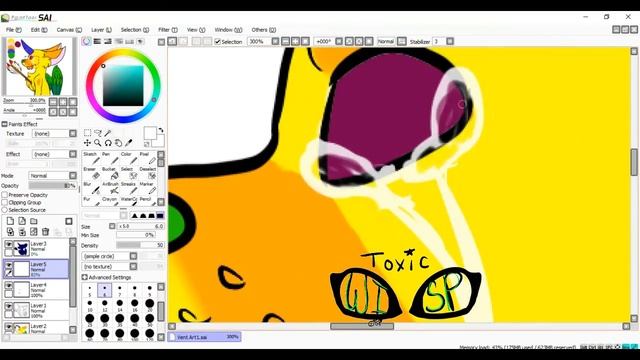Expand Advanced Settings section
The width and height of the screenshot is (640, 360).
click(x=84, y=277)
